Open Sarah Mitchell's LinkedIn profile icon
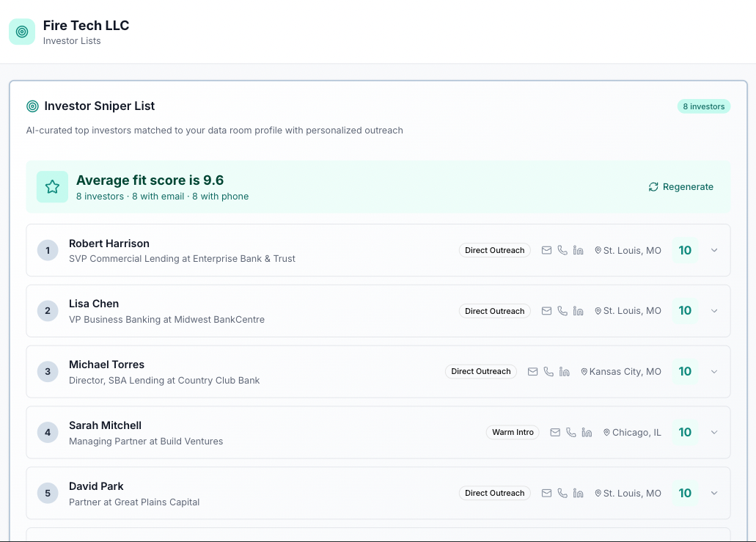The image size is (756, 542). 587,433
